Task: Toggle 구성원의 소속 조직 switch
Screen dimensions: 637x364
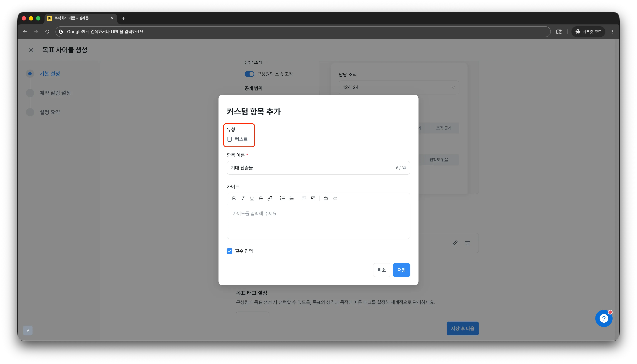Action: [249, 74]
